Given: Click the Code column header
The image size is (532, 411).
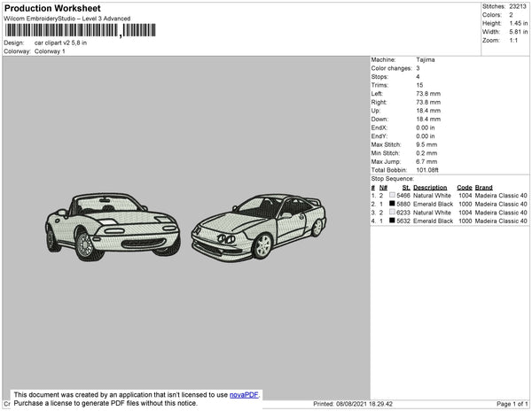Looking at the screenshot, I should pyautogui.click(x=465, y=187).
